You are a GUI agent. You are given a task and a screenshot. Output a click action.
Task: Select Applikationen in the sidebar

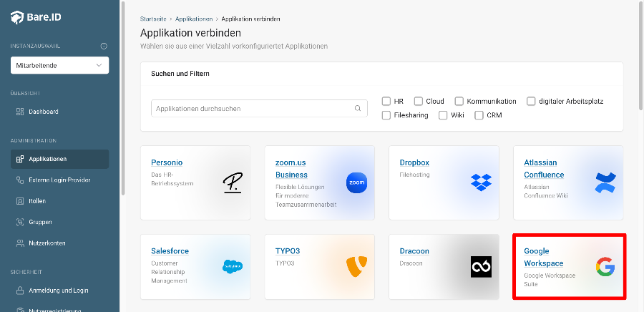[x=59, y=159]
